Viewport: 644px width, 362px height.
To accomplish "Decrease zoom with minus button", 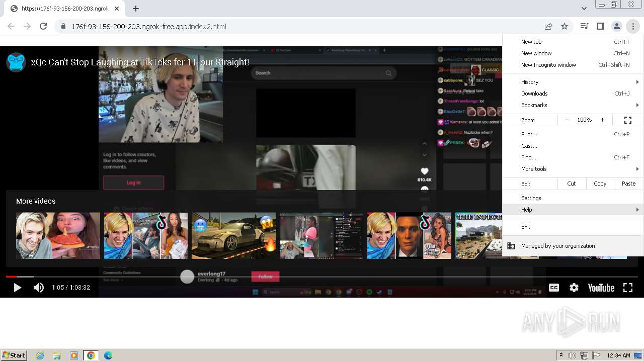I will [x=567, y=120].
